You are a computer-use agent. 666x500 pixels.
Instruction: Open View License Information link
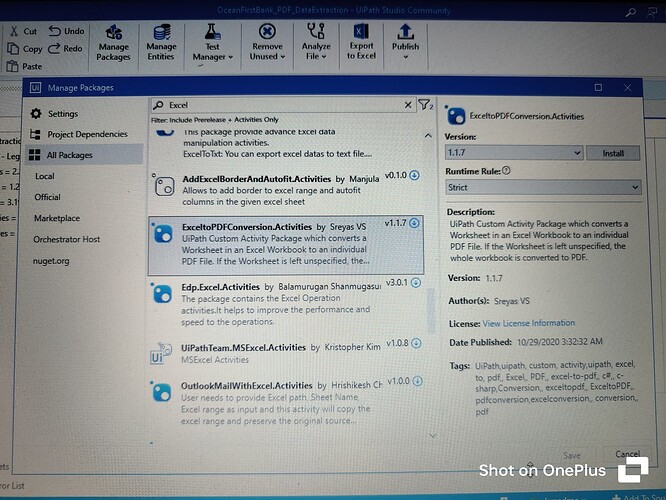click(x=528, y=323)
